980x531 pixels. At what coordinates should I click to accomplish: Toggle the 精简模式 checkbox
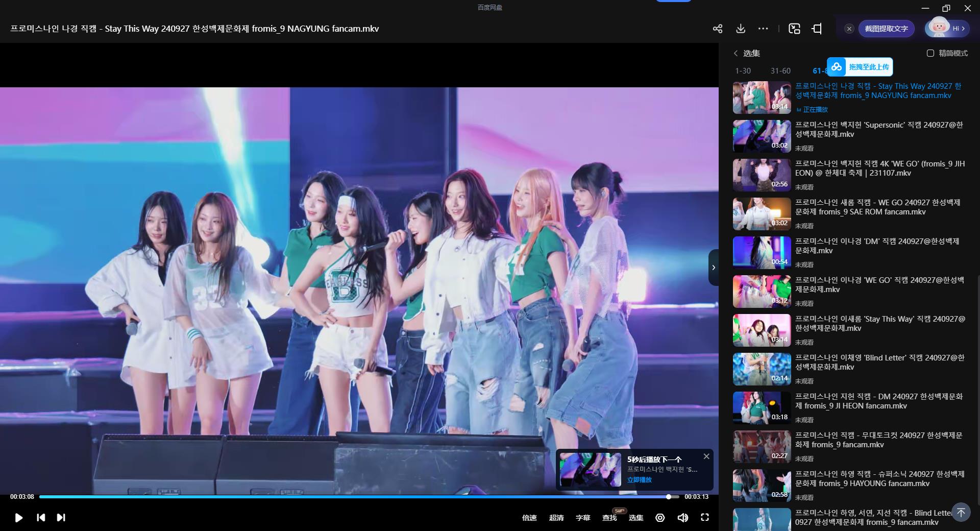pyautogui.click(x=931, y=53)
